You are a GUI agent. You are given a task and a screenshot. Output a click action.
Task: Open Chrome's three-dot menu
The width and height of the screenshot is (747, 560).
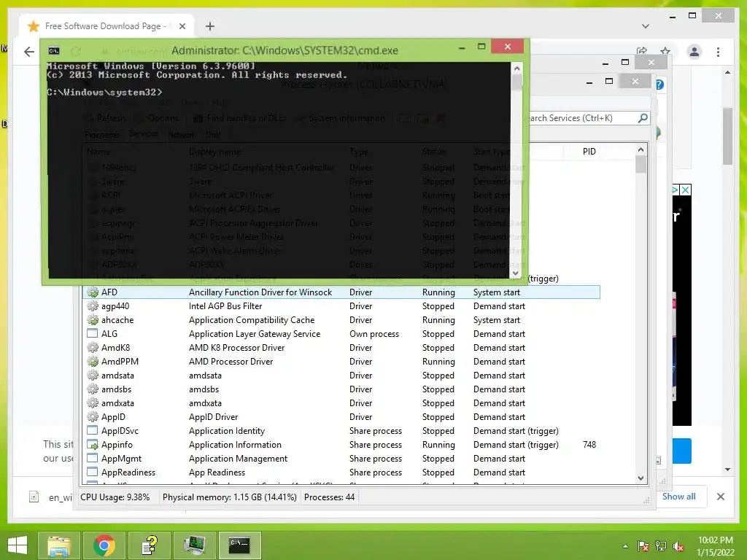718,52
